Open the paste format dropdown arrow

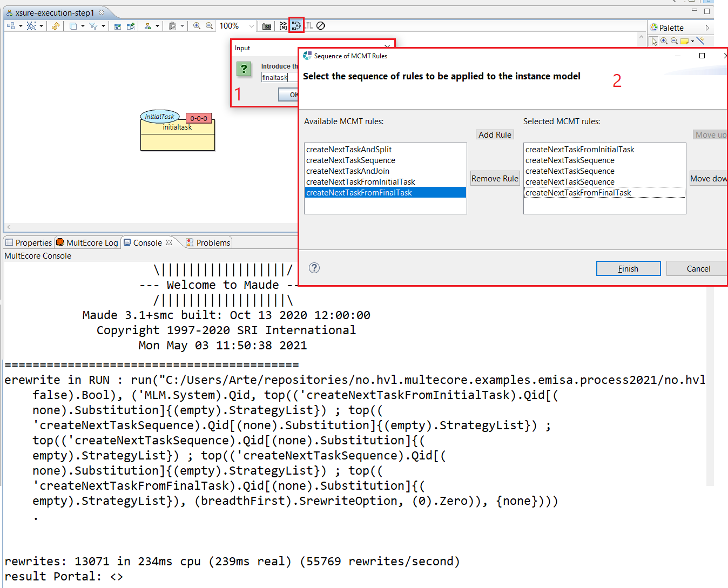(182, 26)
